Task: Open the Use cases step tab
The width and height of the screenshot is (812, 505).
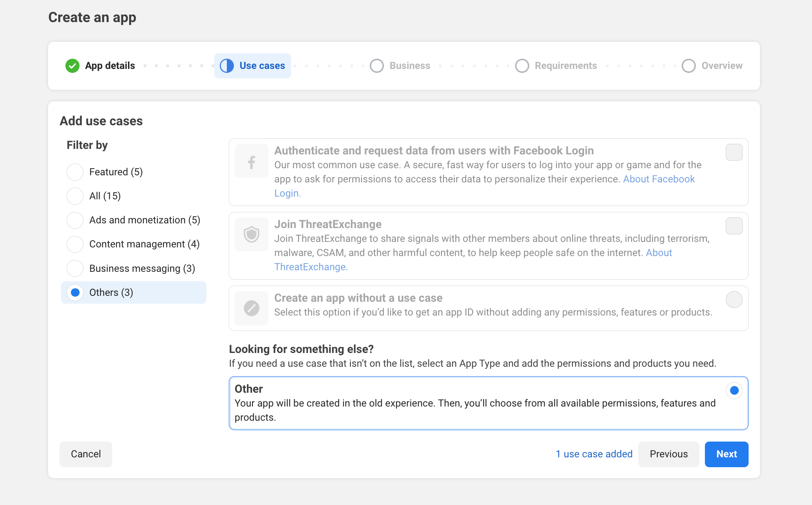Action: (252, 66)
